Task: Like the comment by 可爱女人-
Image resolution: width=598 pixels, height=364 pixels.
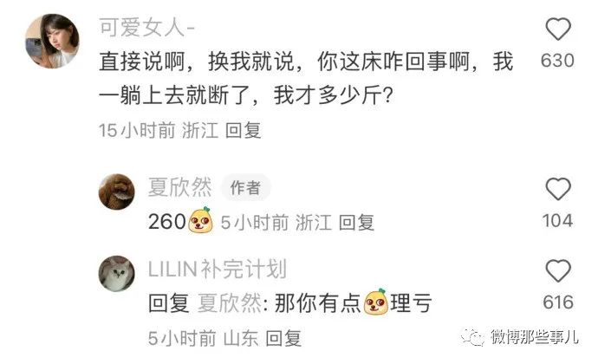Action: [558, 29]
